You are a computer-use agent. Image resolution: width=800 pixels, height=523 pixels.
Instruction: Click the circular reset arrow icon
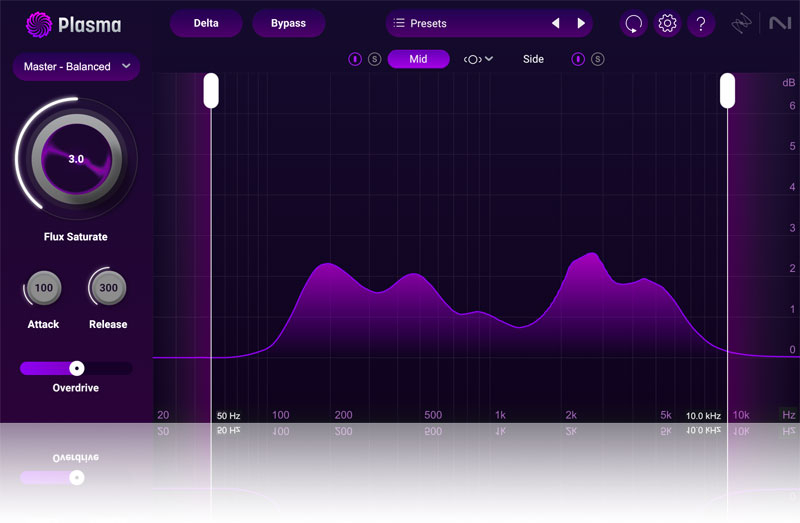click(633, 24)
